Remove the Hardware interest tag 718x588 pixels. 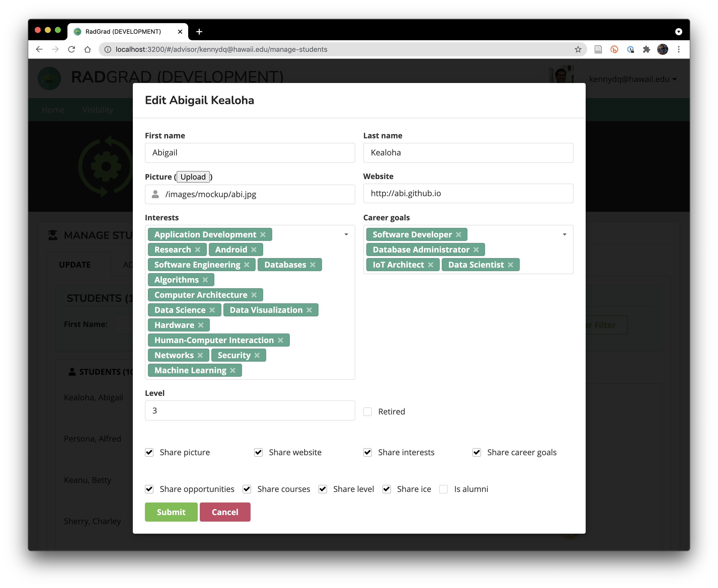coord(201,325)
